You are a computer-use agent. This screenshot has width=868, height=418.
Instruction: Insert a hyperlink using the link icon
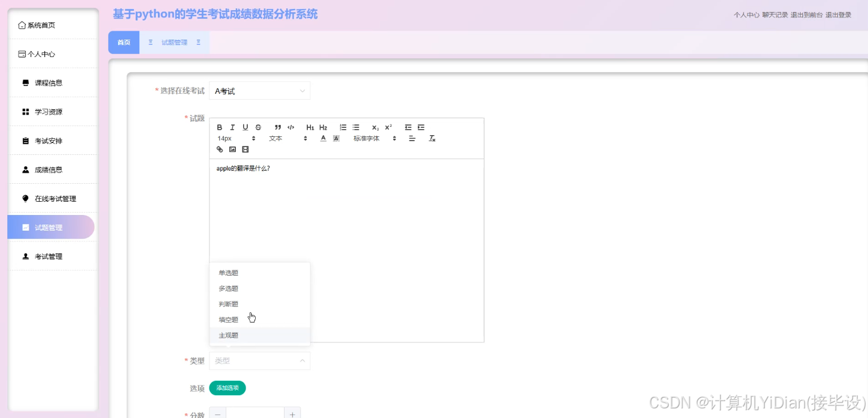click(220, 149)
